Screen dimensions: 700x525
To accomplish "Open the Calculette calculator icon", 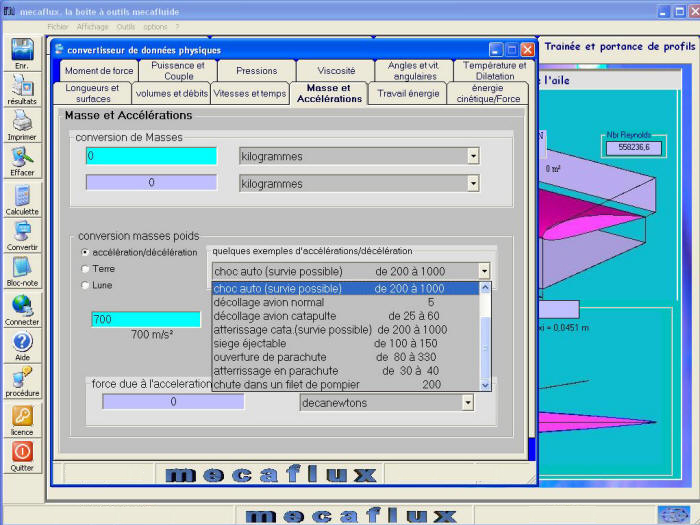I will point(22,197).
